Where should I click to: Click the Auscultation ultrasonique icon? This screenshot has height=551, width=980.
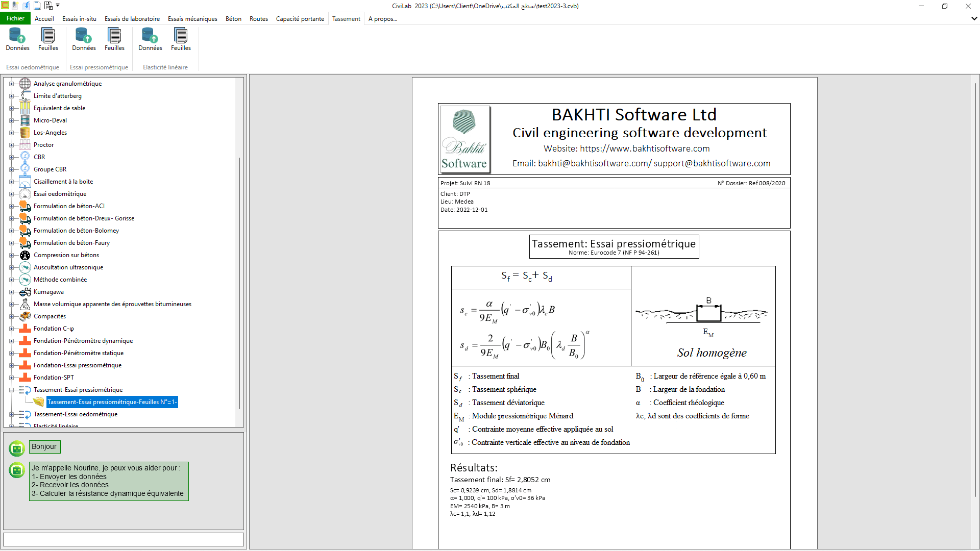point(25,267)
